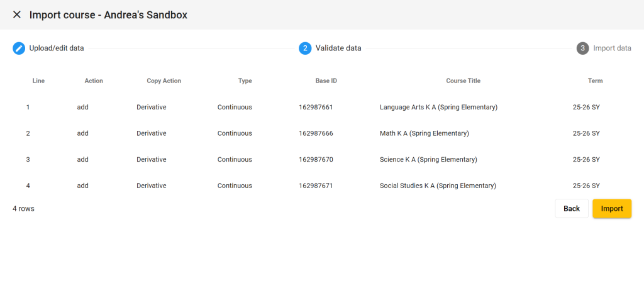
Task: Go to the Upload/edit data step
Action: click(57, 48)
